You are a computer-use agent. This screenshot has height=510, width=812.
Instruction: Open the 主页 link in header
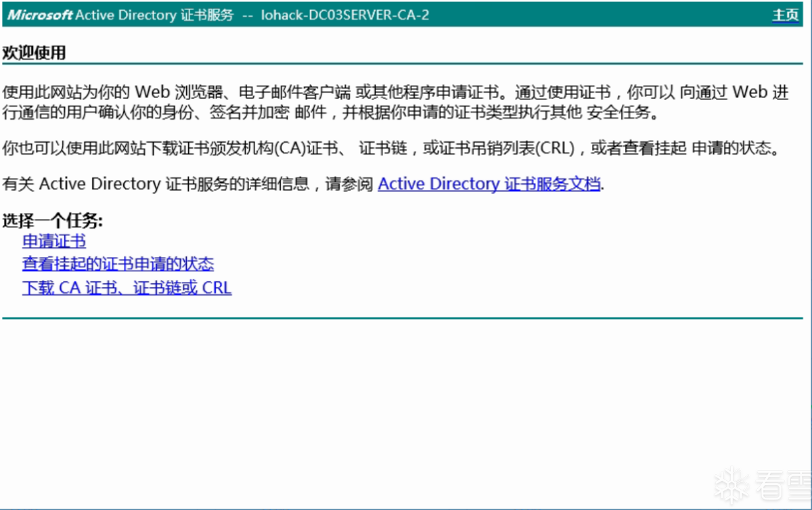point(786,15)
